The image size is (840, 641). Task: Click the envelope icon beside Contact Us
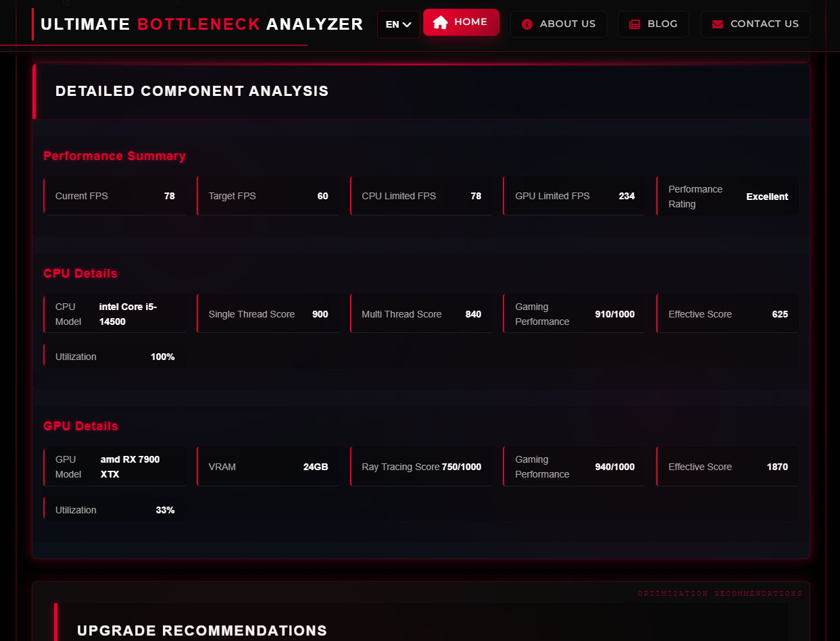tap(718, 24)
